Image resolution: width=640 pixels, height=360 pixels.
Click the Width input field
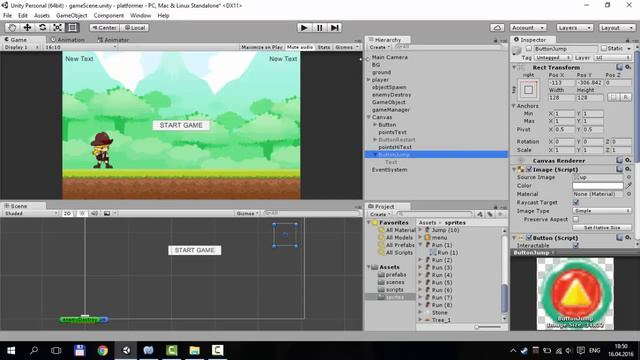coord(561,98)
